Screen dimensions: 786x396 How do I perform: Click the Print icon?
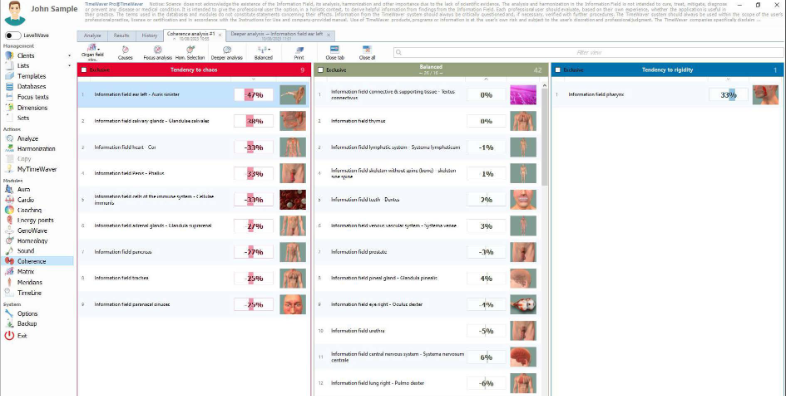click(x=299, y=52)
